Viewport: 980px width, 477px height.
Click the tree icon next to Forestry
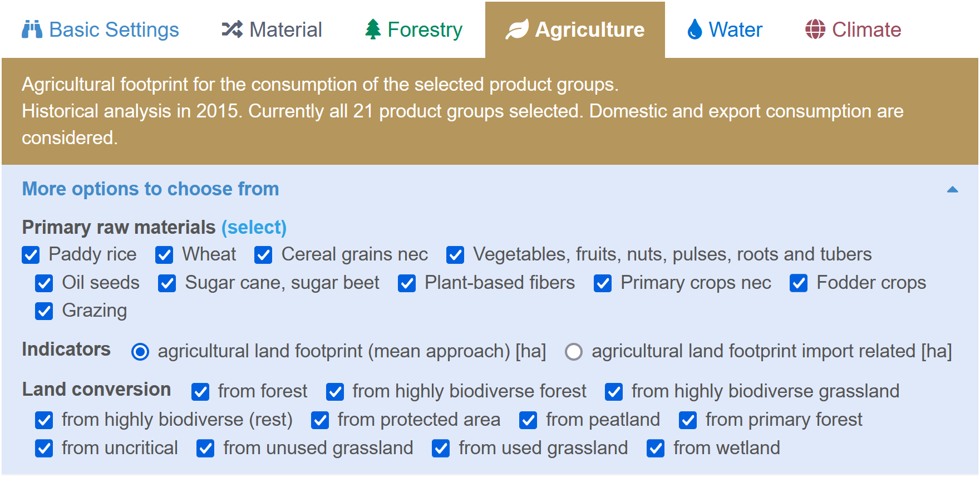pyautogui.click(x=373, y=29)
